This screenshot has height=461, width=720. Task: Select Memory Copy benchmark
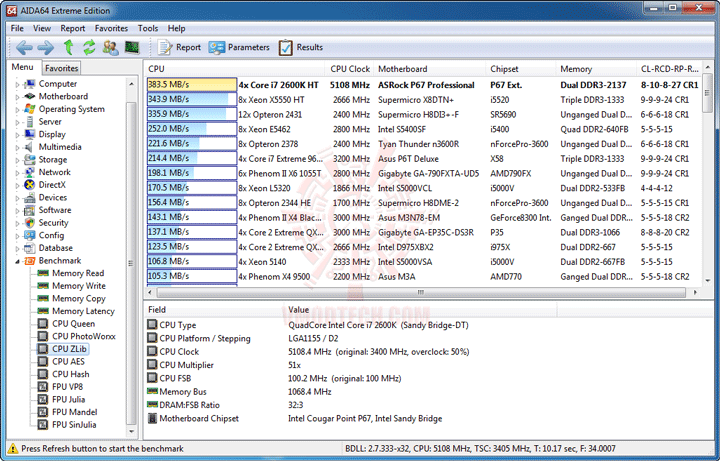click(x=79, y=298)
